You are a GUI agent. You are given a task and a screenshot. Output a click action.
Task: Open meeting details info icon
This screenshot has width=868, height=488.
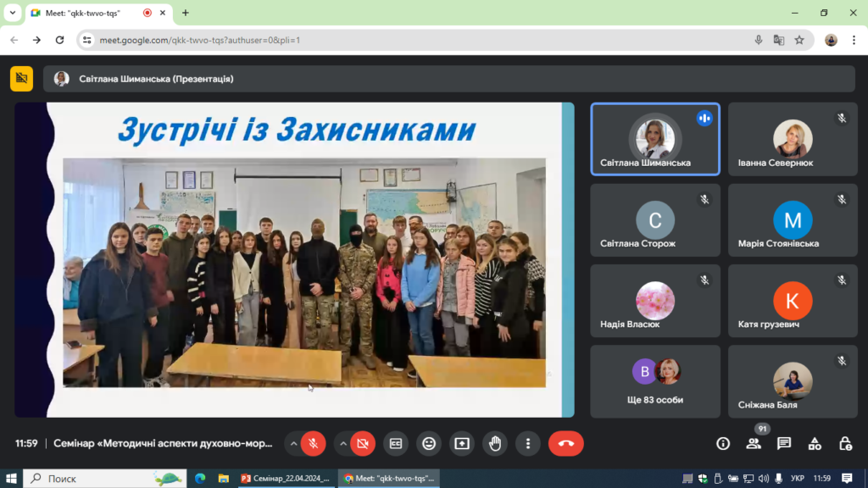click(723, 444)
